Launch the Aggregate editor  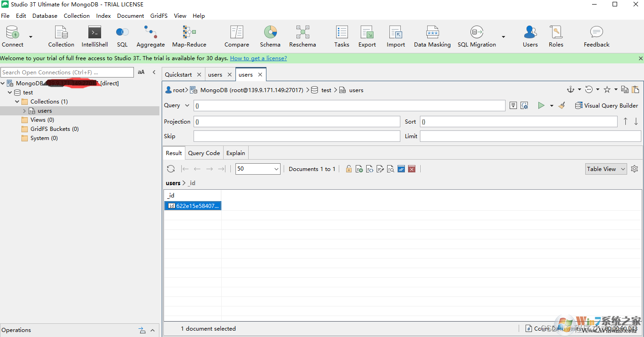tap(150, 36)
